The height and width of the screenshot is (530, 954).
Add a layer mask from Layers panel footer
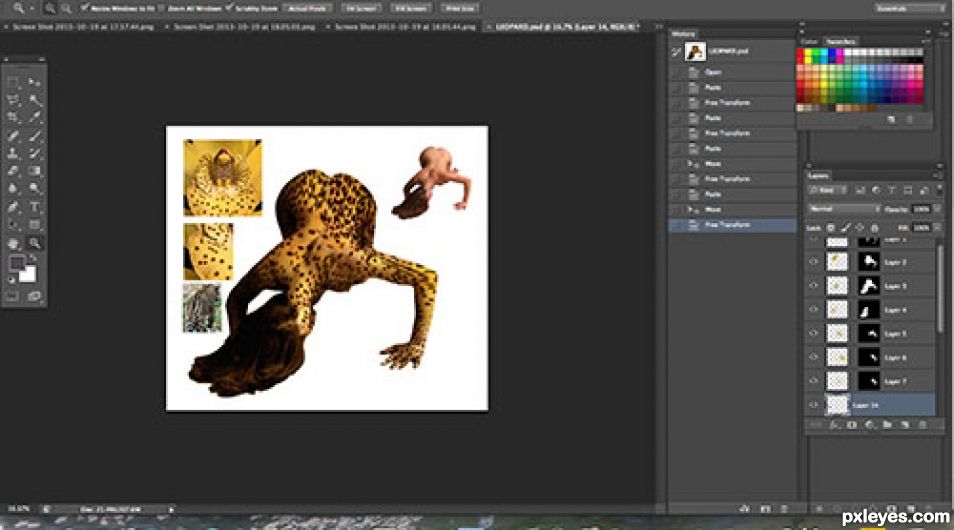tap(852, 425)
